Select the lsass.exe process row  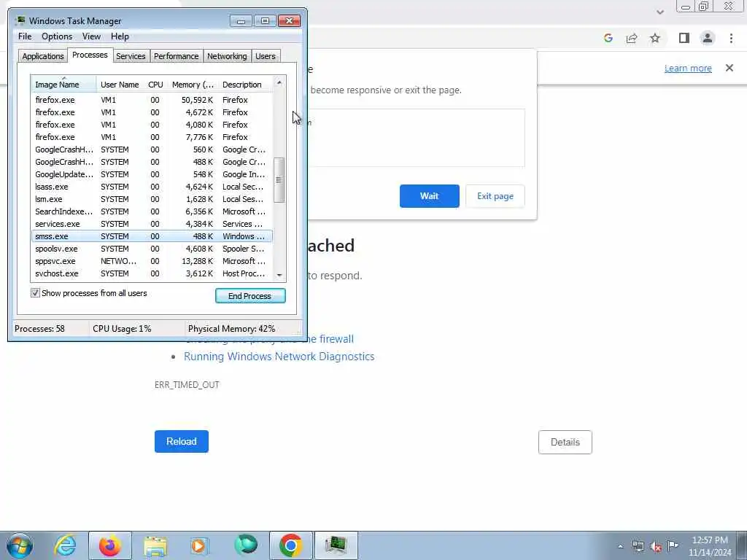point(152,187)
